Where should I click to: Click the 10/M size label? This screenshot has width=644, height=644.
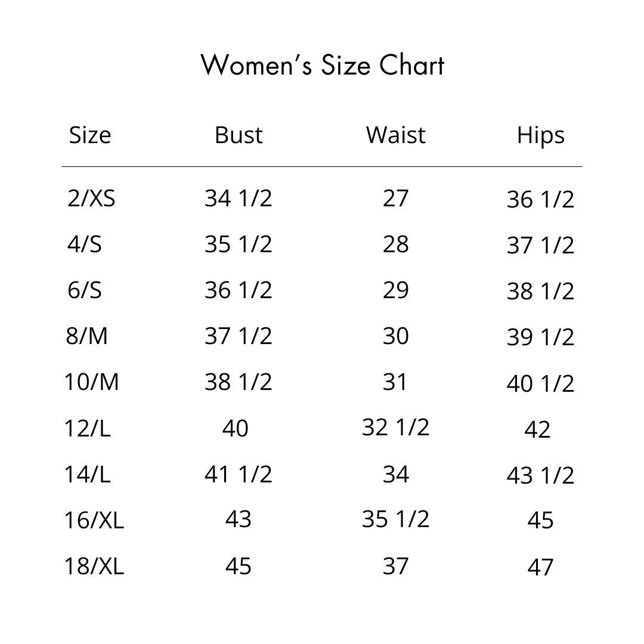92,382
